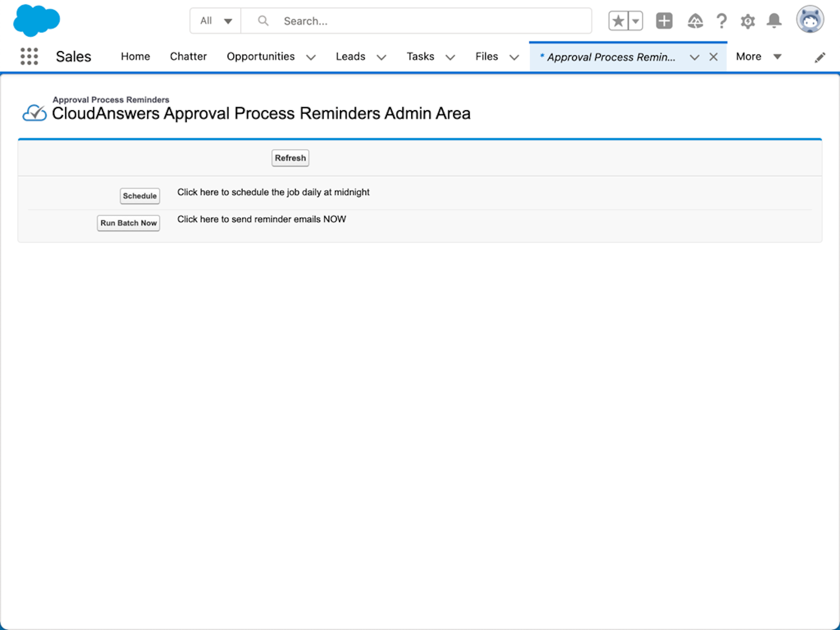This screenshot has width=840, height=630.
Task: Click the global add (+) icon
Action: coord(664,21)
